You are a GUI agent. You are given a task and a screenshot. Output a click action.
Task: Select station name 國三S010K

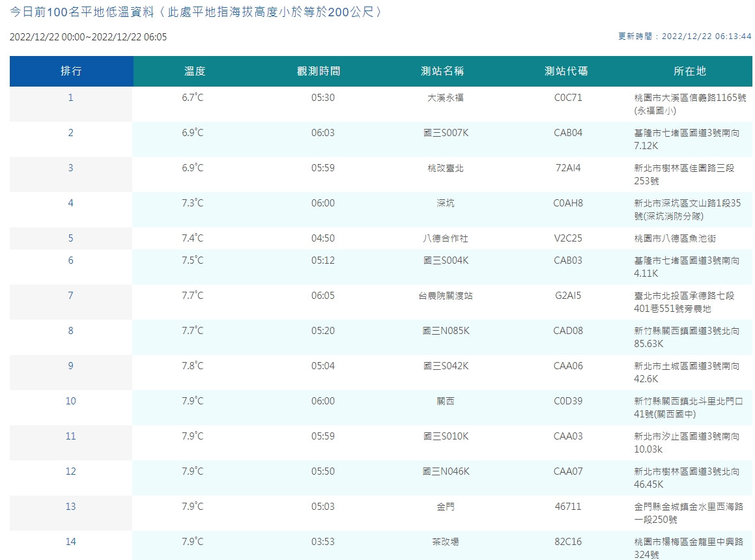[x=446, y=436]
